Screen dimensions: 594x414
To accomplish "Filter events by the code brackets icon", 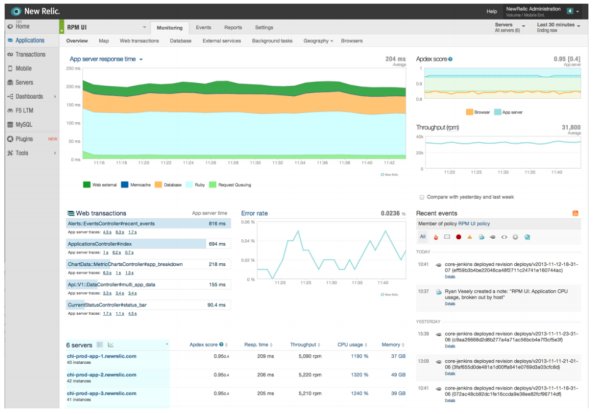I will [504, 237].
